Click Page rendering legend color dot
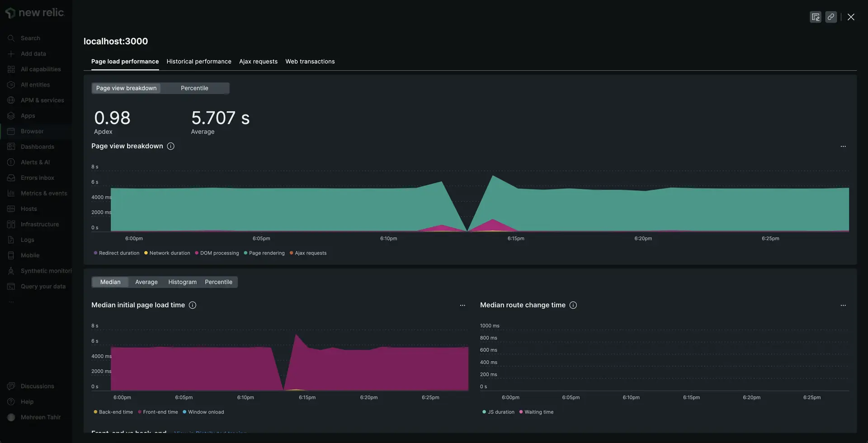Viewport: 868px width, 443px height. pyautogui.click(x=245, y=253)
